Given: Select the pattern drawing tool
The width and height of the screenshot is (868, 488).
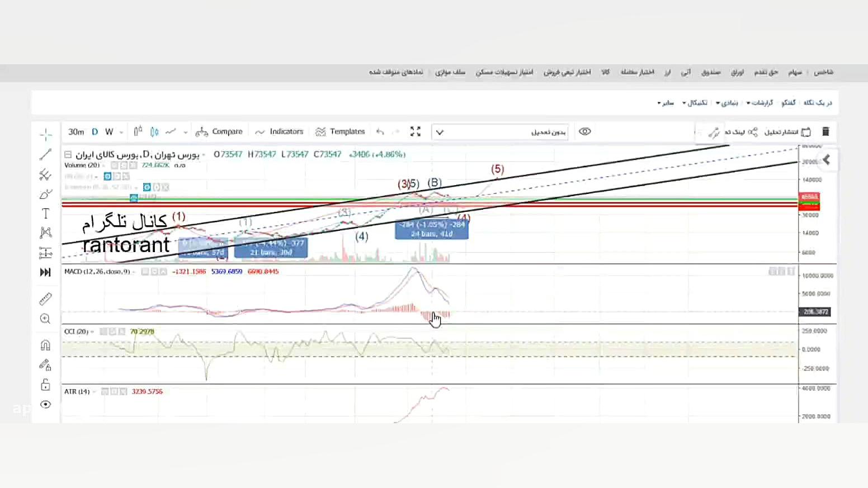Looking at the screenshot, I should pyautogui.click(x=46, y=233).
